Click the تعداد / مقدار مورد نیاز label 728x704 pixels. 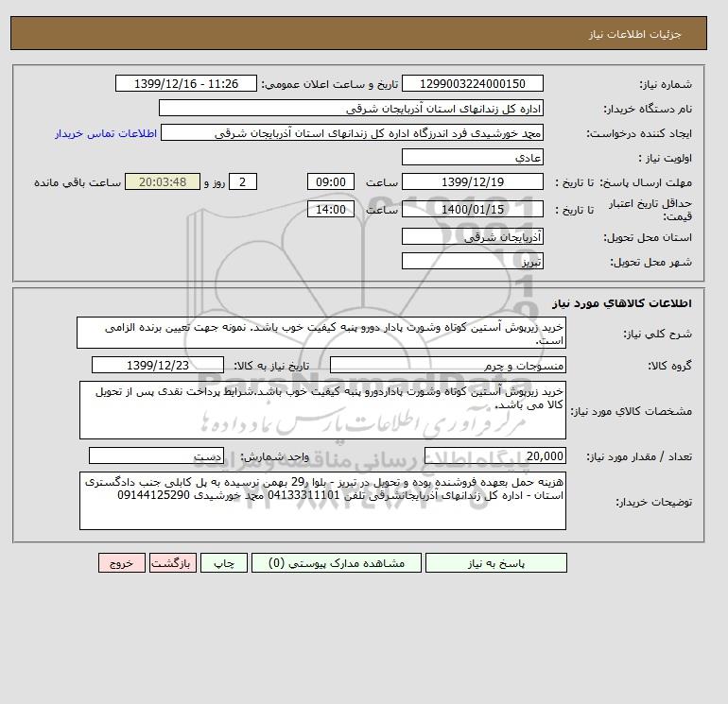(639, 456)
